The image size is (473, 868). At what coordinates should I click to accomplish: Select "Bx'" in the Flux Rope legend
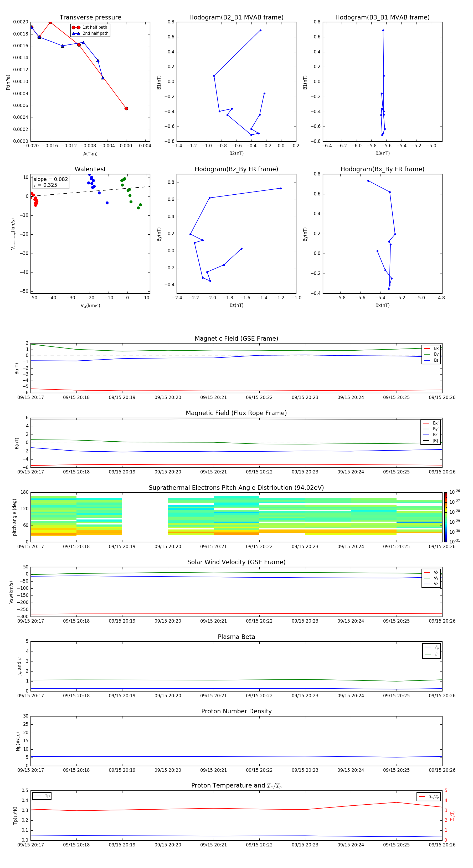(431, 423)
